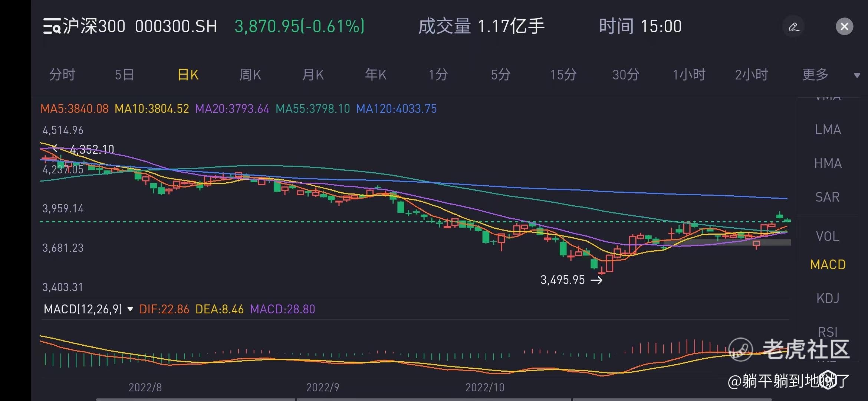868x401 pixels.
Task: Choose the 5分 interval tab
Action: 500,75
